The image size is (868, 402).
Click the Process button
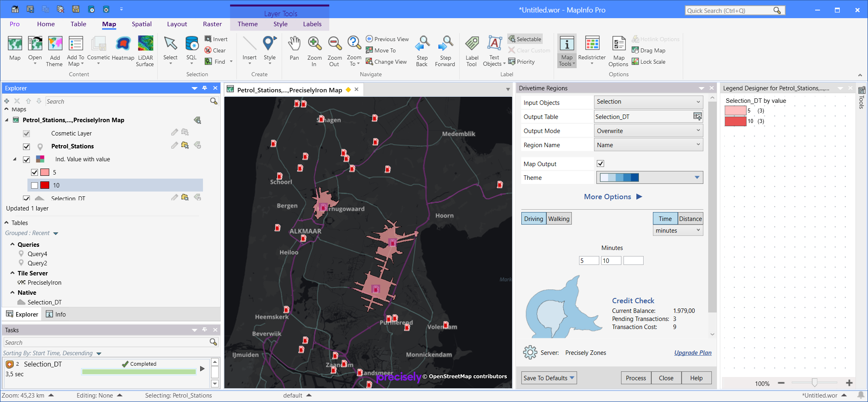pyautogui.click(x=636, y=378)
